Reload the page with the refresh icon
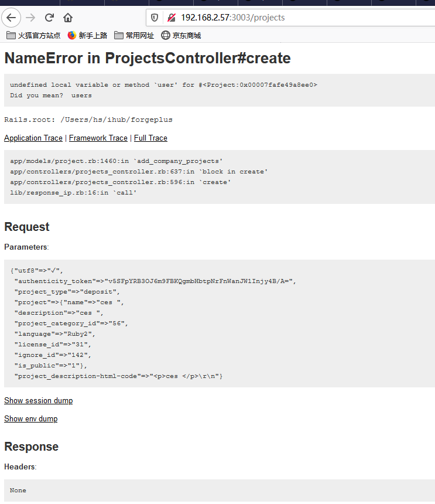 click(49, 18)
